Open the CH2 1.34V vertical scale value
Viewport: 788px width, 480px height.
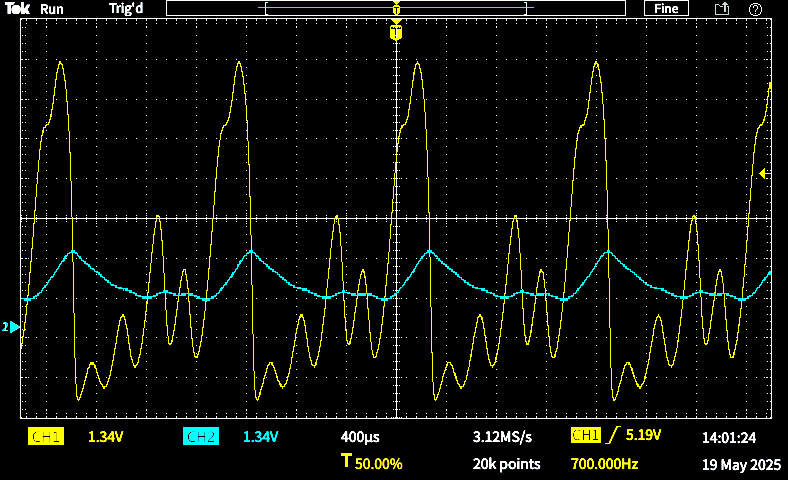point(260,437)
